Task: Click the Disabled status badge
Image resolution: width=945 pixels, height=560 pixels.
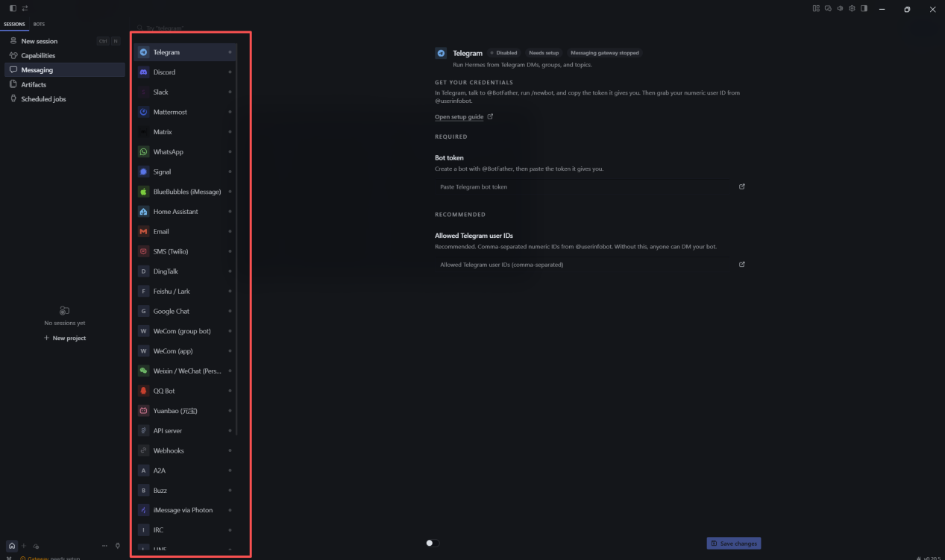Action: [x=504, y=53]
